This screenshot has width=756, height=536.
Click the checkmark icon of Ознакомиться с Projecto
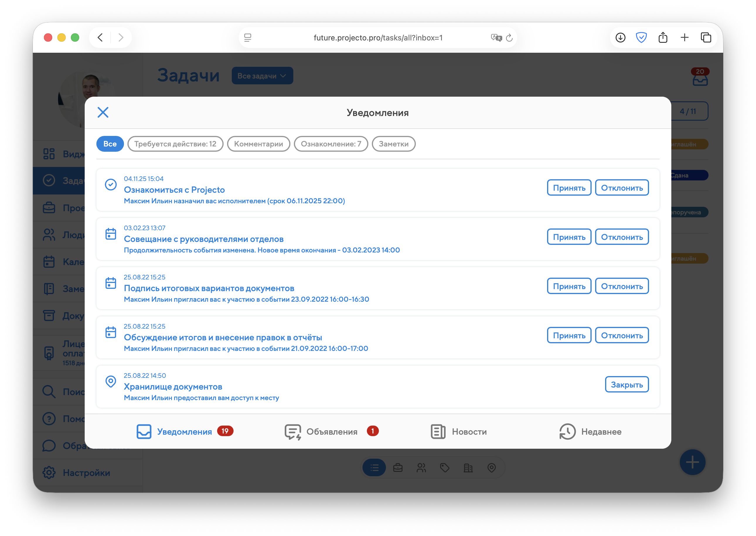[110, 185]
